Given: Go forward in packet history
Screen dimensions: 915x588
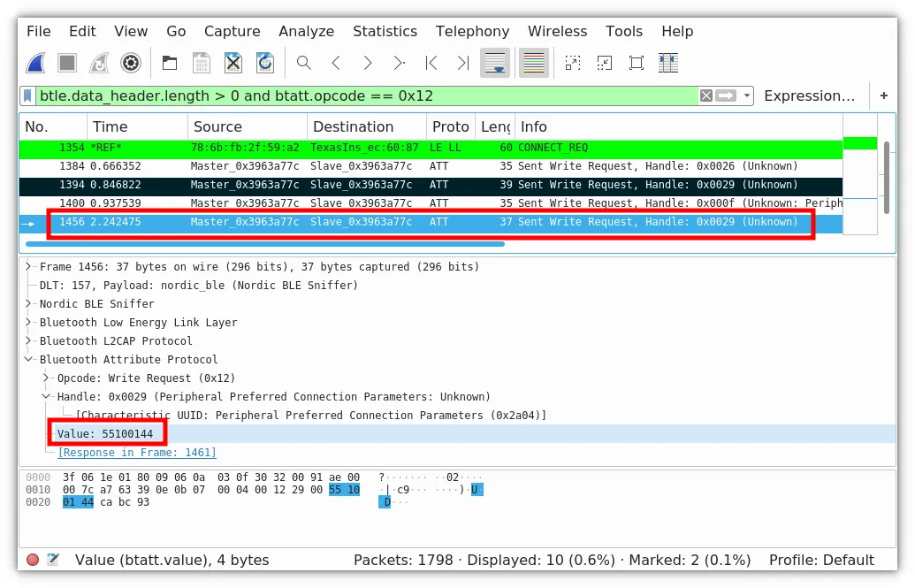Looking at the screenshot, I should point(367,63).
